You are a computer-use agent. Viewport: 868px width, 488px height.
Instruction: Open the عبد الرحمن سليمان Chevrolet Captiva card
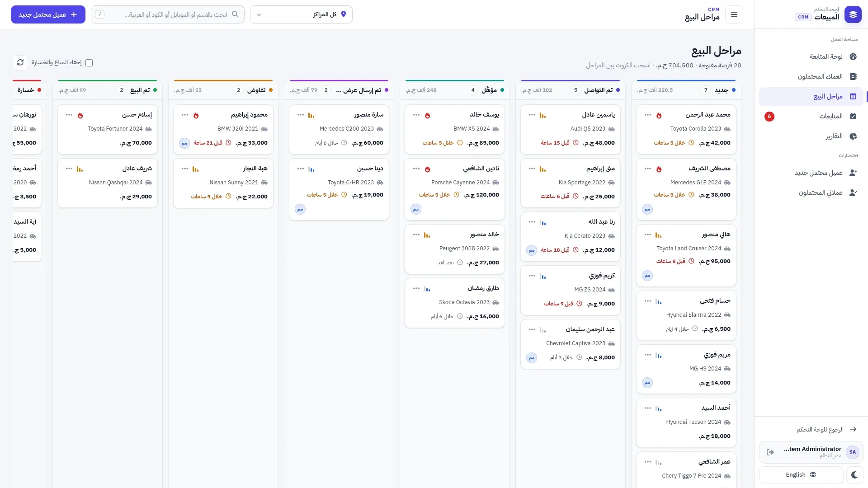click(571, 344)
